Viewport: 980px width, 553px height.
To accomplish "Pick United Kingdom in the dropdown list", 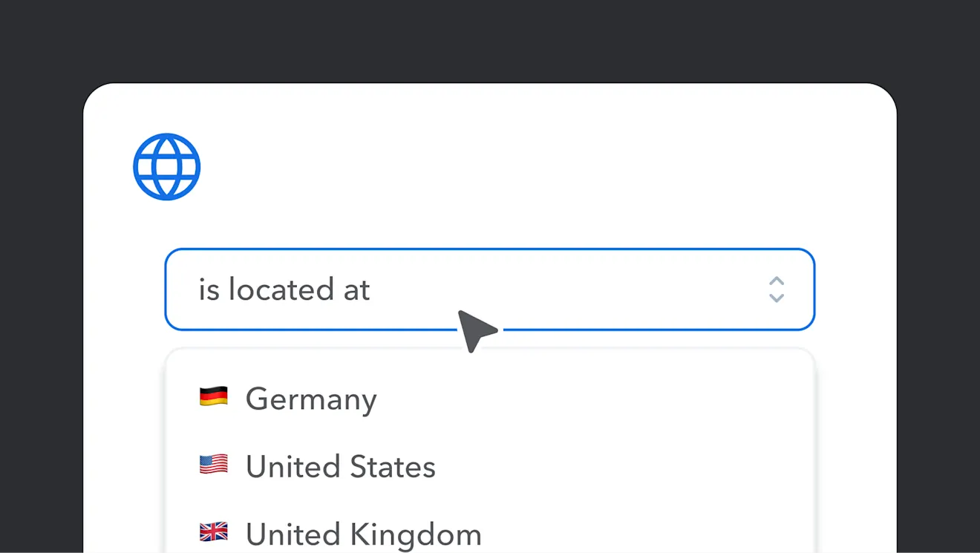I will click(x=363, y=534).
